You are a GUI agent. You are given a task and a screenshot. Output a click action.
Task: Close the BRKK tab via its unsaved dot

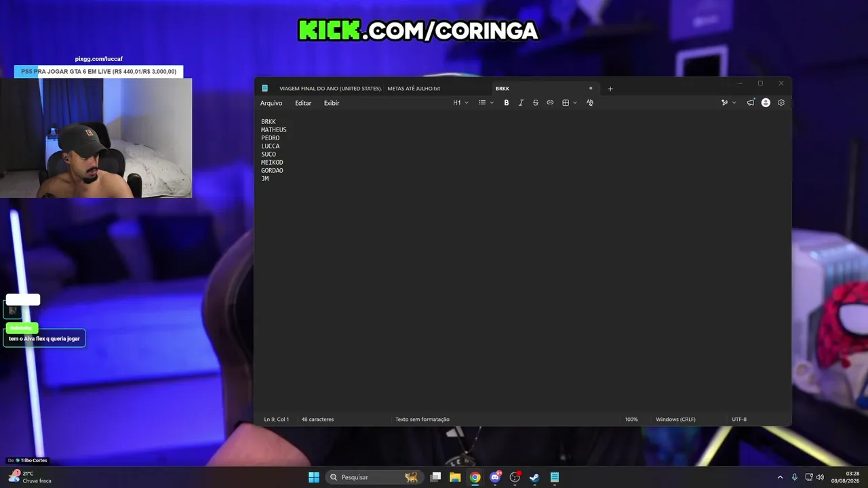point(591,88)
